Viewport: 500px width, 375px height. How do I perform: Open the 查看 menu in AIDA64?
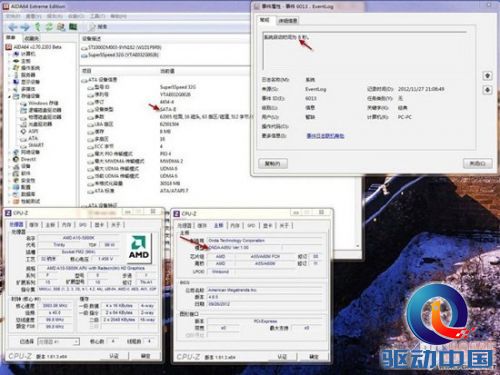click(34, 16)
